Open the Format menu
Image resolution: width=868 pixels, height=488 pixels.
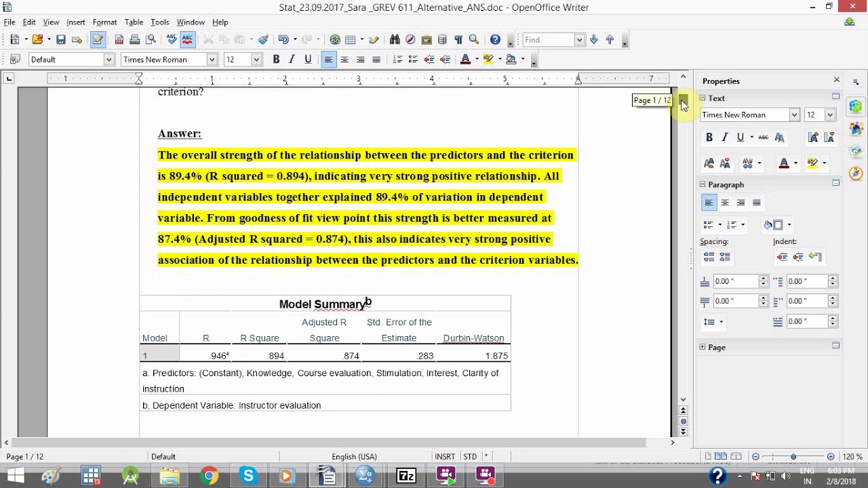(104, 22)
